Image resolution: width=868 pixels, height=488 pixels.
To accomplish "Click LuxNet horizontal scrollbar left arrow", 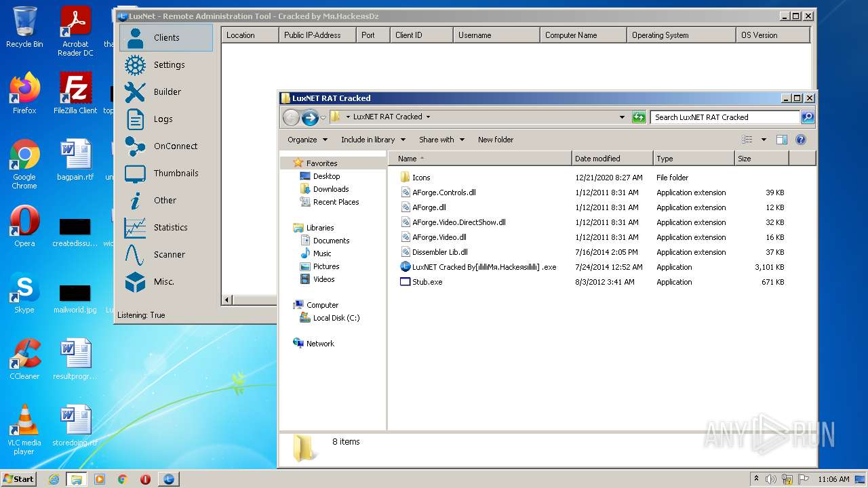I will coord(226,300).
